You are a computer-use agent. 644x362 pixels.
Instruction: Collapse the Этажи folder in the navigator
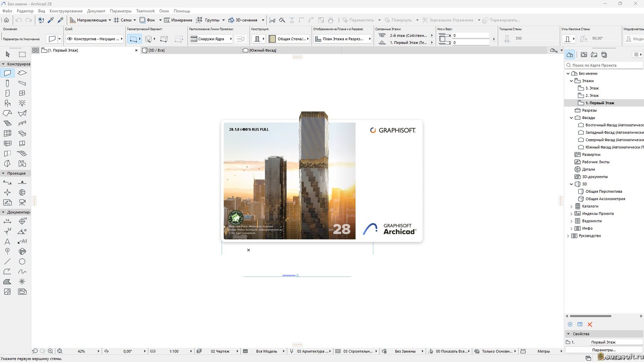point(572,81)
